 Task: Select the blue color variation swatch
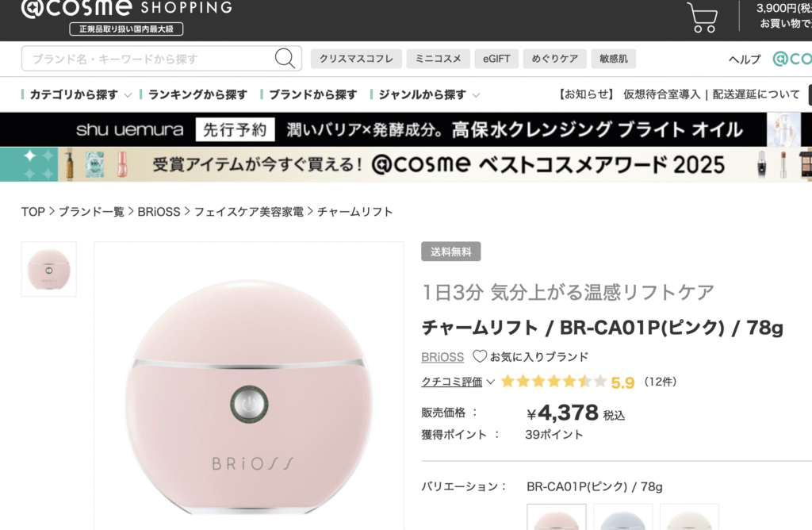(x=622, y=517)
